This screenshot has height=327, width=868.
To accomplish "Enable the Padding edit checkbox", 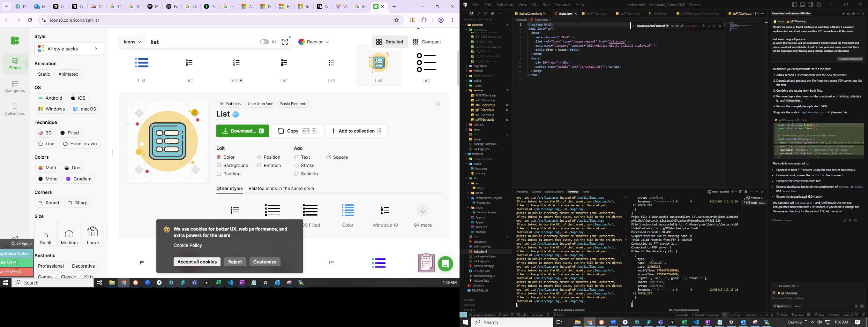I will pyautogui.click(x=228, y=174).
